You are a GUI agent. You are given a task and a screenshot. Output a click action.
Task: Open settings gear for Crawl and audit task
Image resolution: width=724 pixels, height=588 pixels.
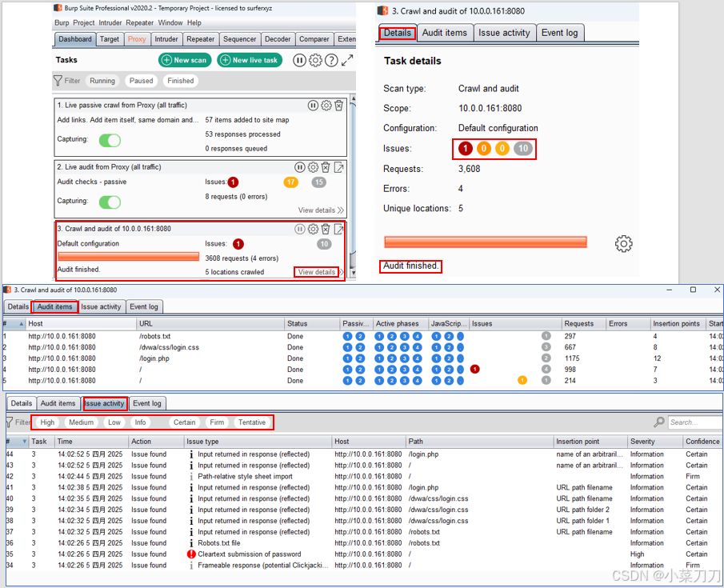point(313,229)
